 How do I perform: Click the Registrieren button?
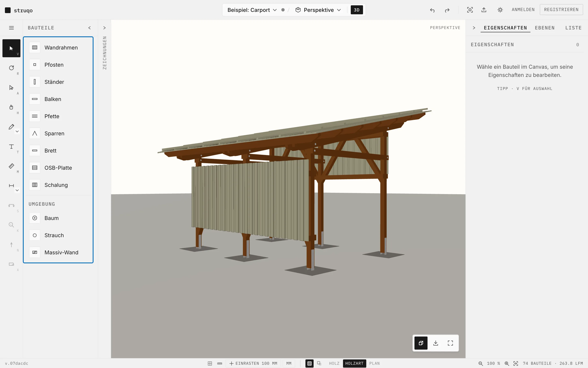(561, 9)
